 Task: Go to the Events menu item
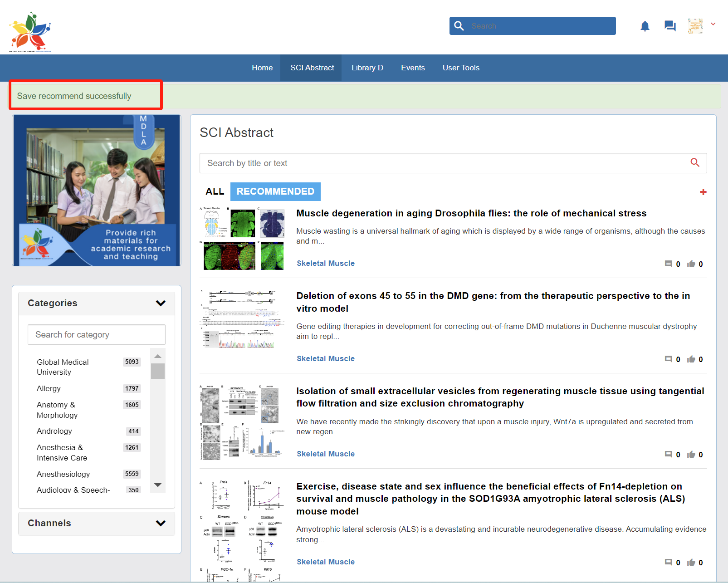pyautogui.click(x=413, y=68)
